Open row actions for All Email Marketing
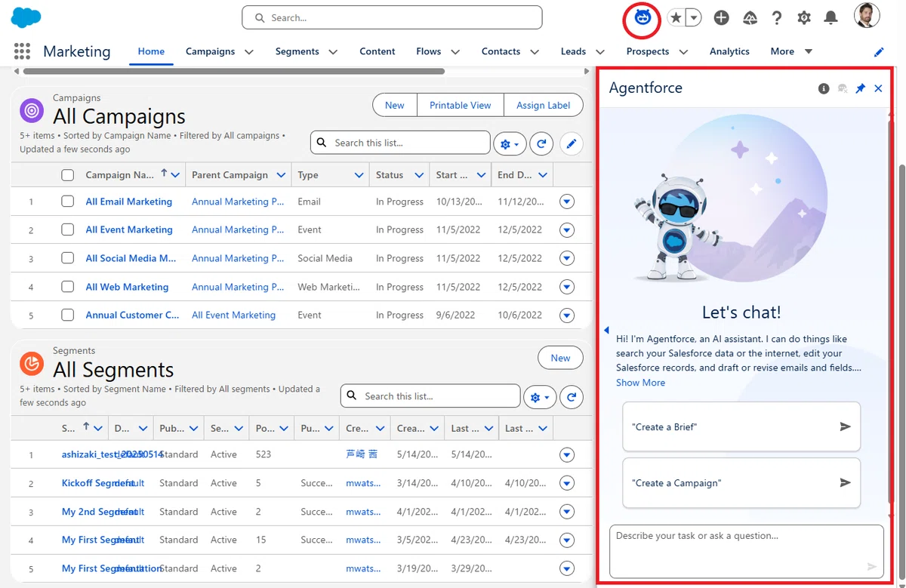The image size is (906, 588). click(567, 202)
